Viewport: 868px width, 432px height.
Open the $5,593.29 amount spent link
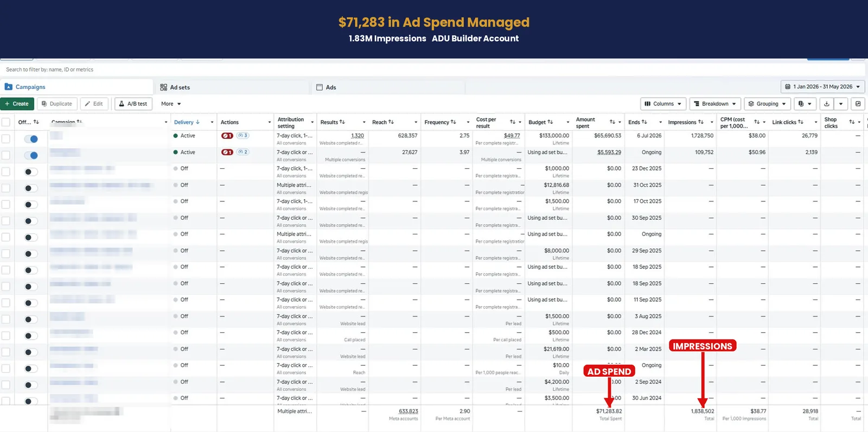[609, 152]
